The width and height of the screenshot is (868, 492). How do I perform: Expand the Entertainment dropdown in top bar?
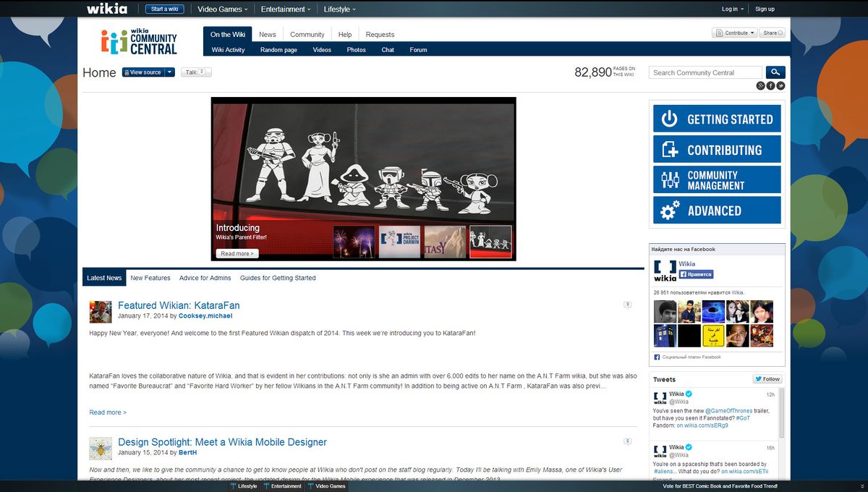[286, 9]
